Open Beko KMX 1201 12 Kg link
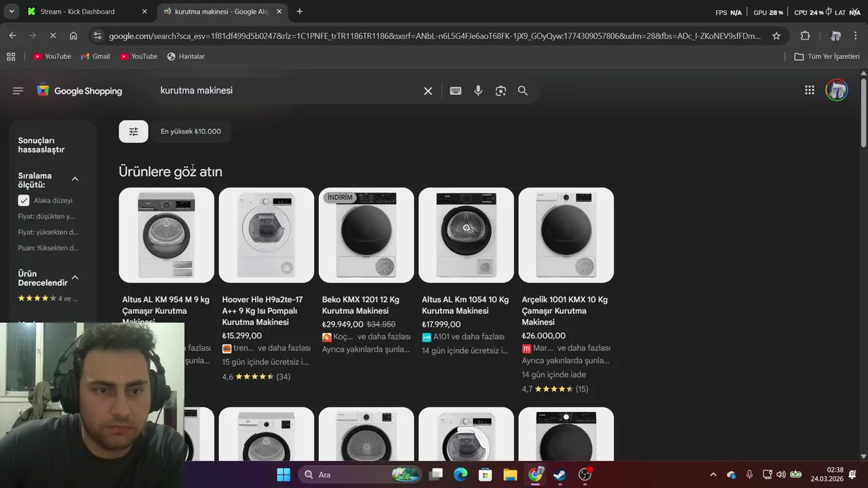Viewport: 868px width, 488px height. click(360, 305)
